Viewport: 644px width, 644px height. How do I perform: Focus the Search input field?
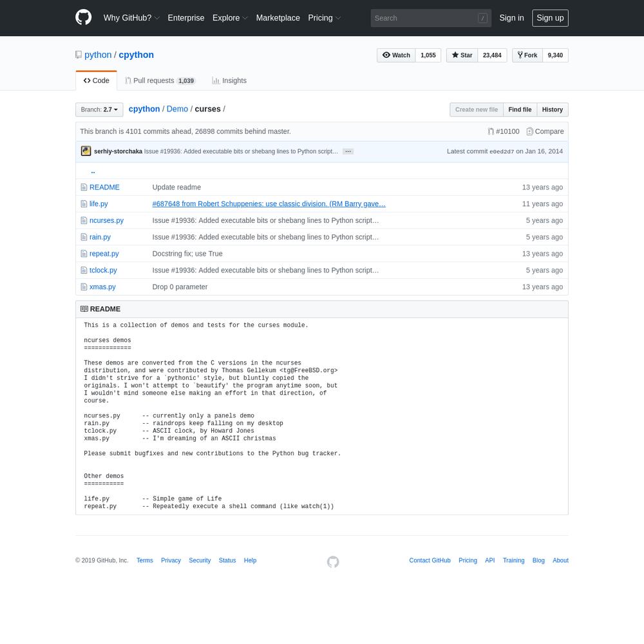click(x=431, y=18)
